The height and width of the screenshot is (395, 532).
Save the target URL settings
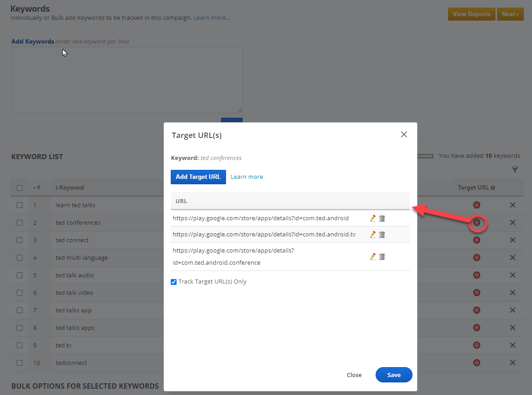point(394,375)
